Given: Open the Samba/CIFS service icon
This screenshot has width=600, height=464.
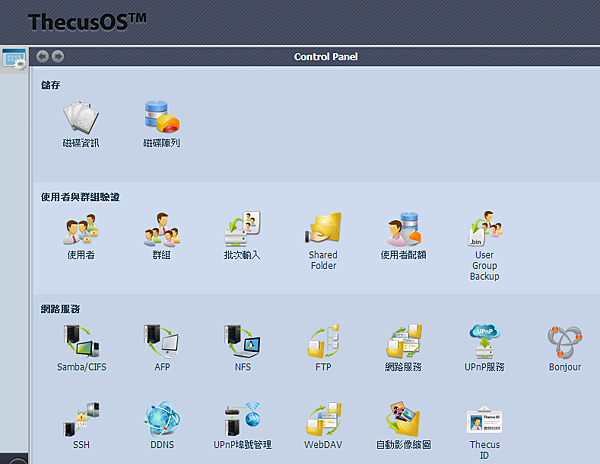Looking at the screenshot, I should (x=81, y=341).
